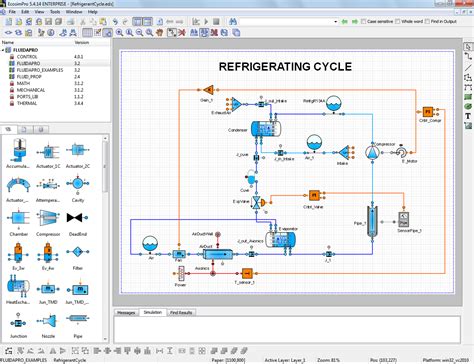Enable the Case sensitive checkbox

(x=364, y=22)
